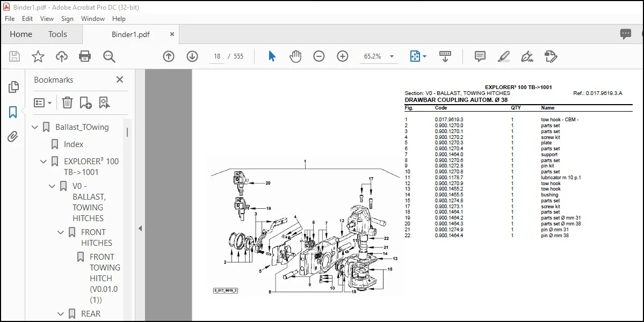Click the page number input field
The width and height of the screenshot is (644, 322).
217,56
